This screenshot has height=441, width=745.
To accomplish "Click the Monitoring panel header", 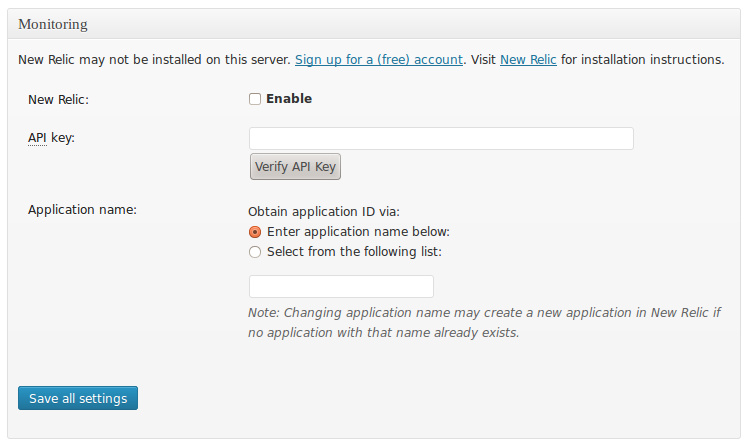I will point(52,23).
